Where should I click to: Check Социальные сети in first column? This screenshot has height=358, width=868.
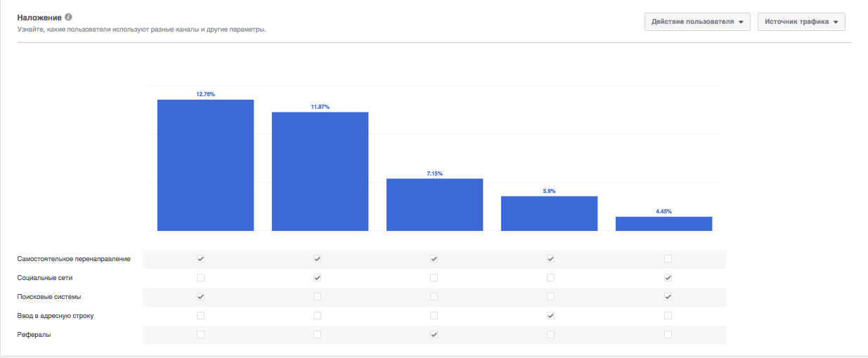pyautogui.click(x=201, y=278)
